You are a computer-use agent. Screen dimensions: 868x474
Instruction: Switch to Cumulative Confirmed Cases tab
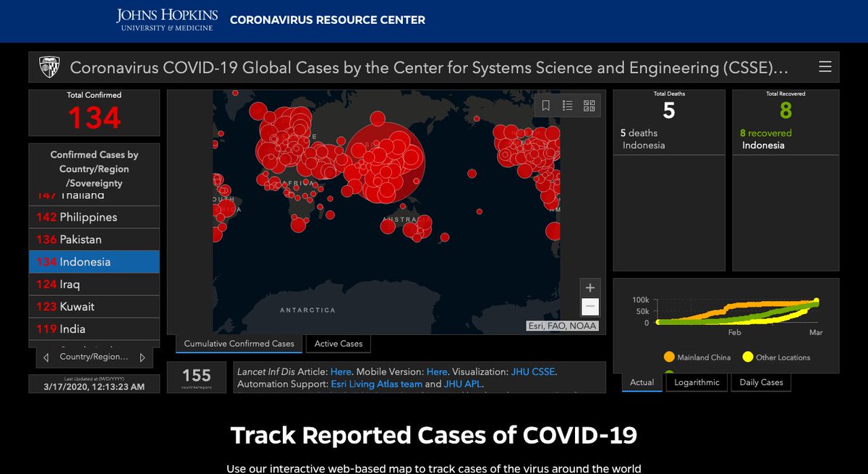point(239,344)
